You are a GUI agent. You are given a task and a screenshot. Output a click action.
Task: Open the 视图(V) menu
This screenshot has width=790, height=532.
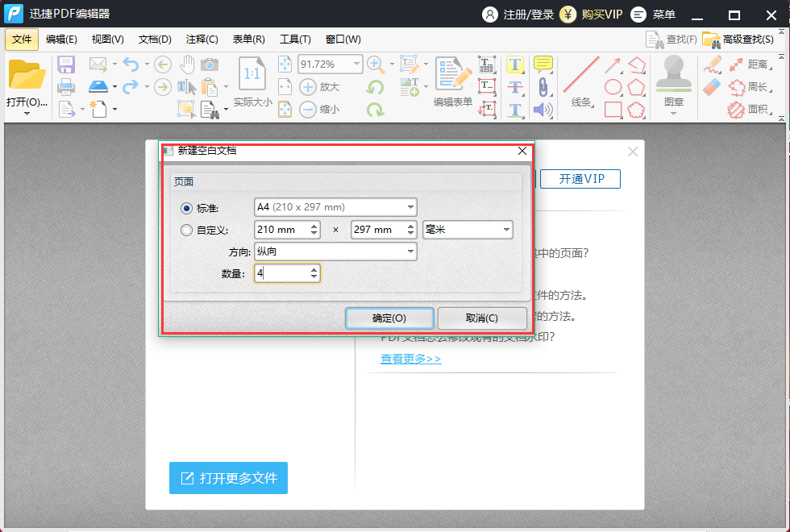(x=108, y=39)
